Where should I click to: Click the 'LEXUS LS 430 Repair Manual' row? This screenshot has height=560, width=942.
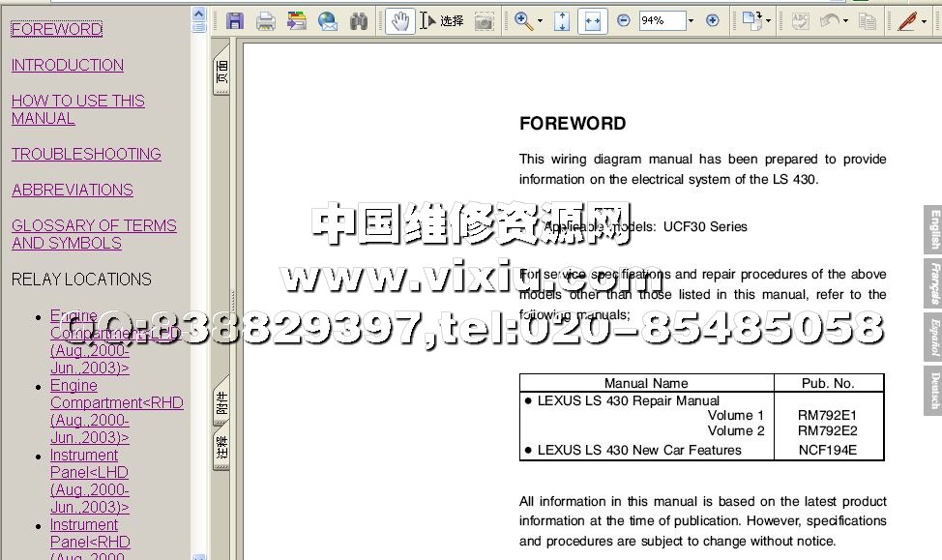628,400
